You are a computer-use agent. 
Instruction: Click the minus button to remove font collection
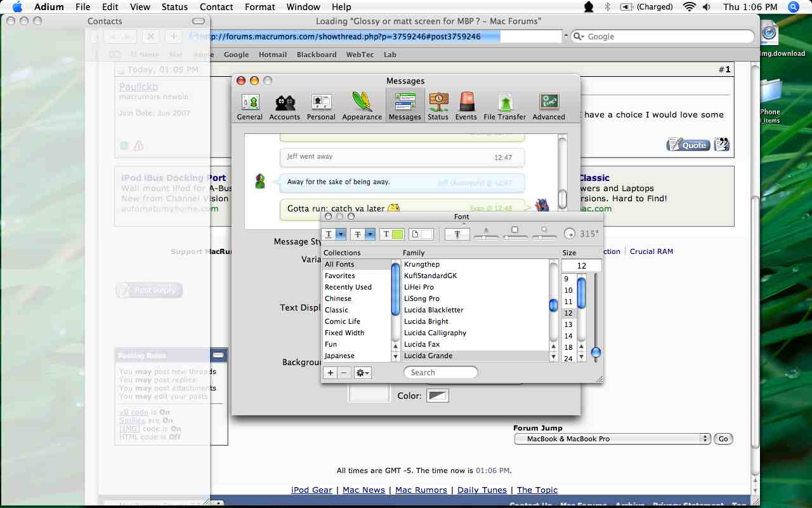pyautogui.click(x=344, y=373)
